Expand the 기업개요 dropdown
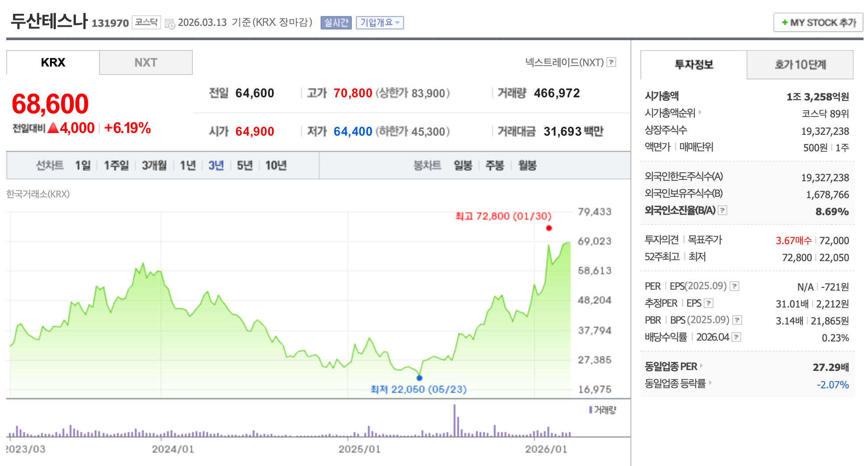 [380, 23]
